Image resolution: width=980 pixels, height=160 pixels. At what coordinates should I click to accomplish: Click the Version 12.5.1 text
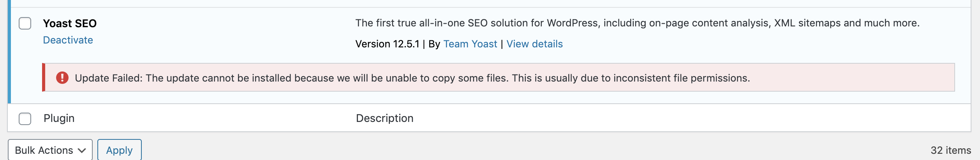(x=387, y=44)
